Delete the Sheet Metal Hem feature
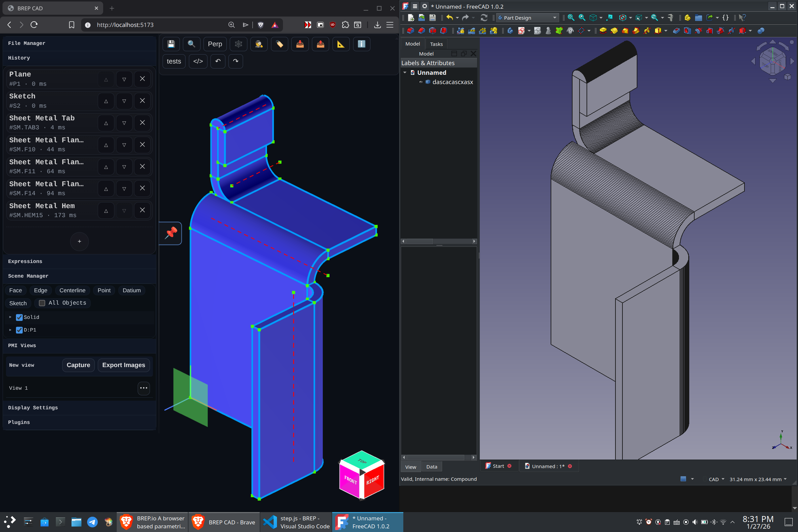 142,210
